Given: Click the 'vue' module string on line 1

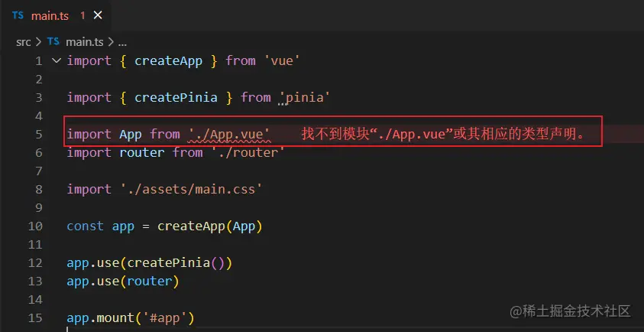Looking at the screenshot, I should [x=282, y=61].
